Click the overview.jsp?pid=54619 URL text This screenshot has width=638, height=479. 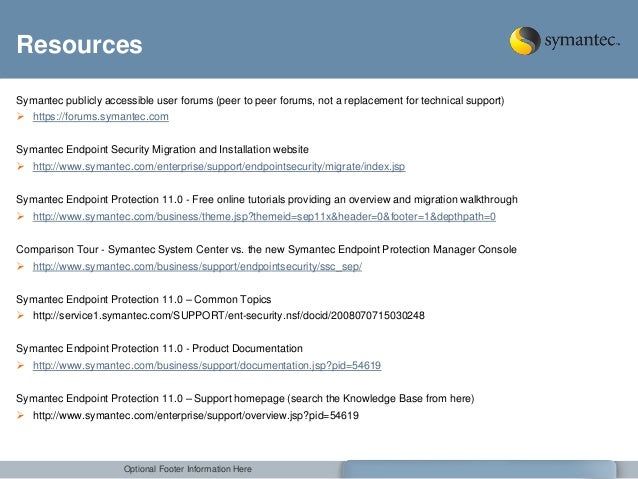[x=196, y=416]
